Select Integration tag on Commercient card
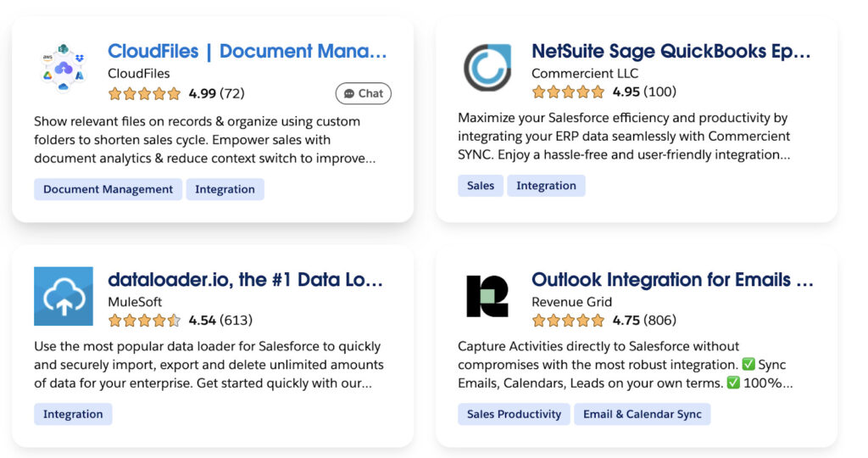 (546, 186)
